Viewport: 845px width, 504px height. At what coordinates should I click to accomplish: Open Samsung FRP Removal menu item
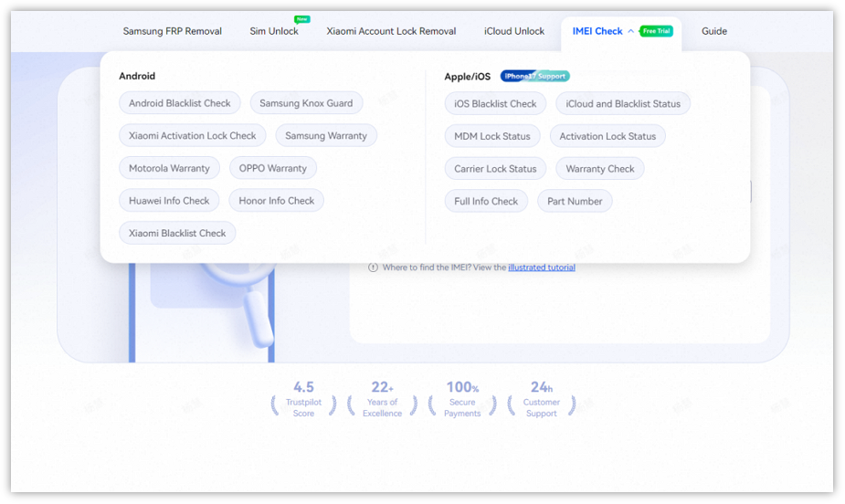pyautogui.click(x=172, y=31)
